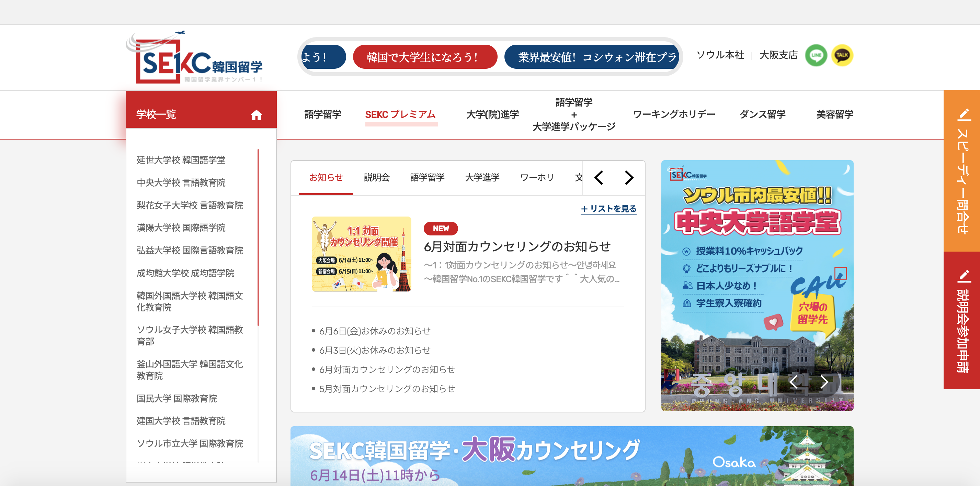Go to next banner slide arrow

click(824, 381)
